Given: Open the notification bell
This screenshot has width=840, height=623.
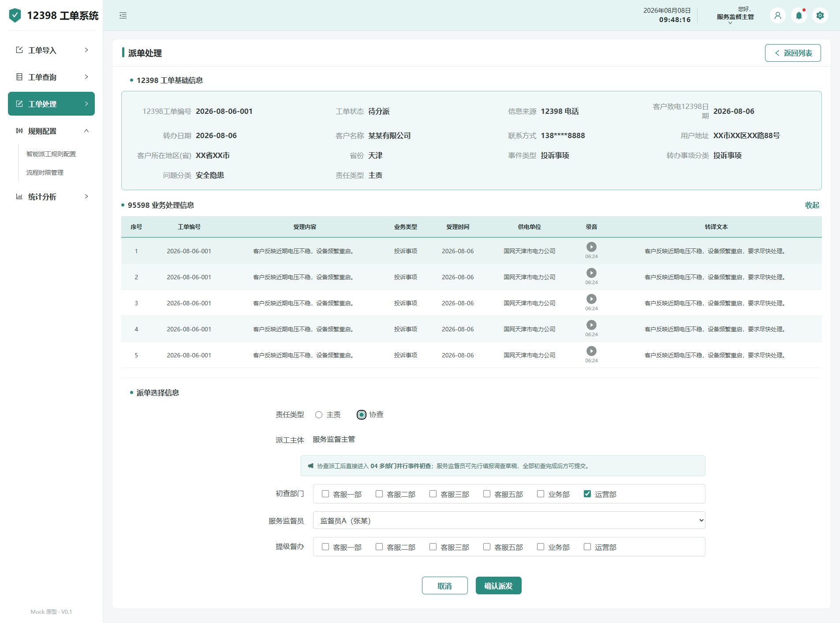Looking at the screenshot, I should pos(799,15).
